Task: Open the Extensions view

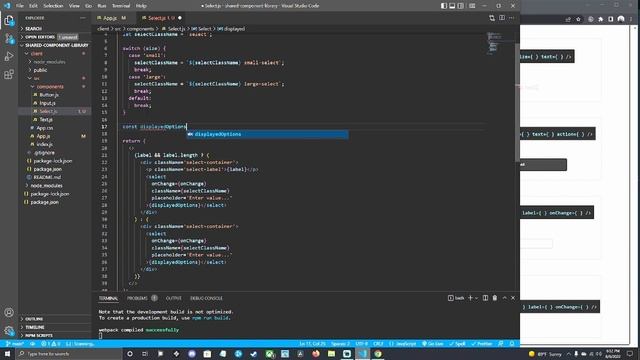Action: click(9, 74)
